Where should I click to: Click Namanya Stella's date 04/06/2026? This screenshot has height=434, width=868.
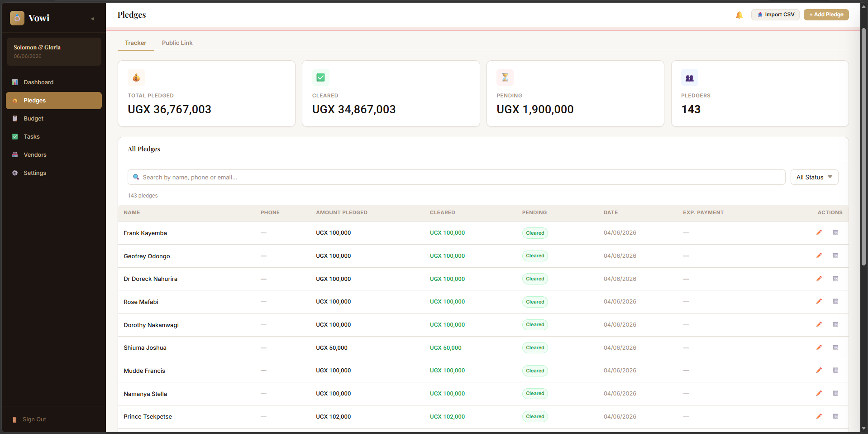coord(620,394)
